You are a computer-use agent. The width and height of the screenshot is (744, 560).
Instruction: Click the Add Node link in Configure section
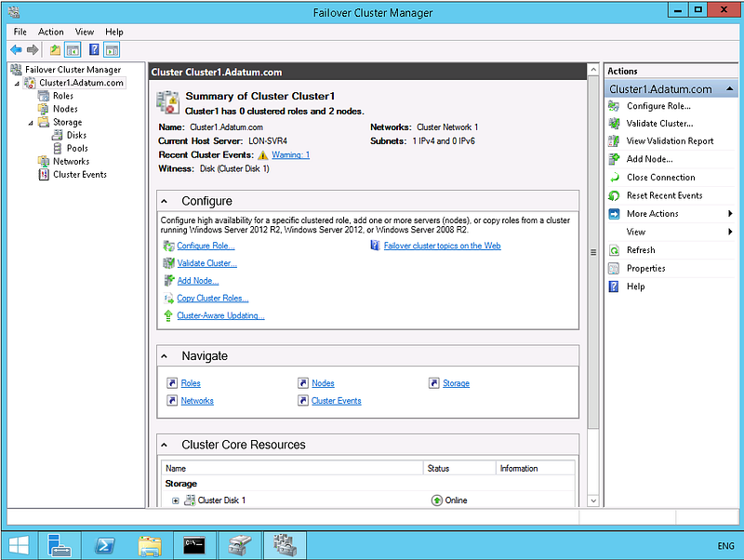pos(198,281)
